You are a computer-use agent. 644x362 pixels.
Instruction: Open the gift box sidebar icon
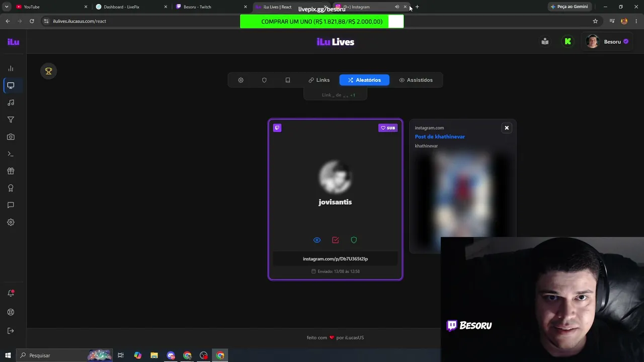[x=11, y=171]
